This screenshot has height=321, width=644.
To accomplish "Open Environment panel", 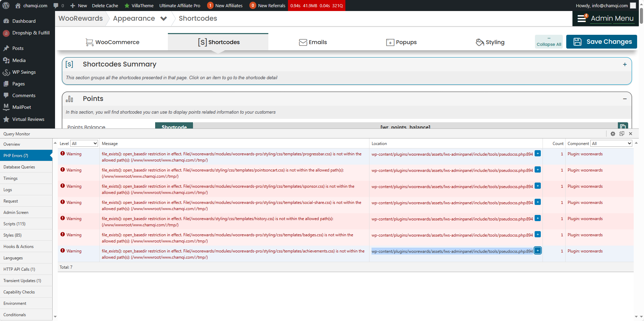I will click(x=26, y=303).
